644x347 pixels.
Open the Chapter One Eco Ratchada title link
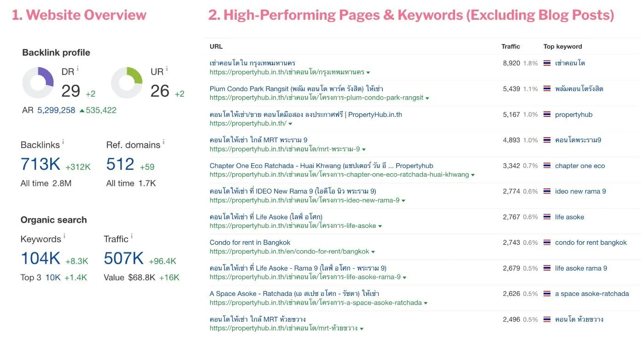322,166
